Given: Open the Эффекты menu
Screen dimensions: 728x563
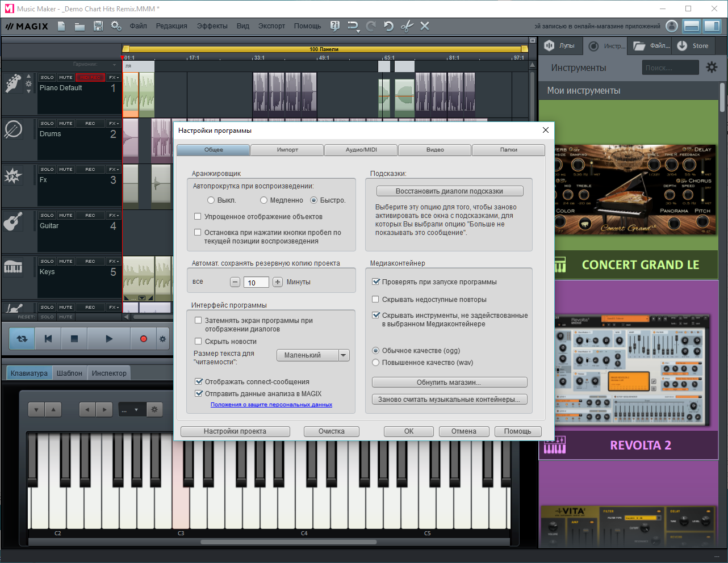Looking at the screenshot, I should [x=212, y=26].
